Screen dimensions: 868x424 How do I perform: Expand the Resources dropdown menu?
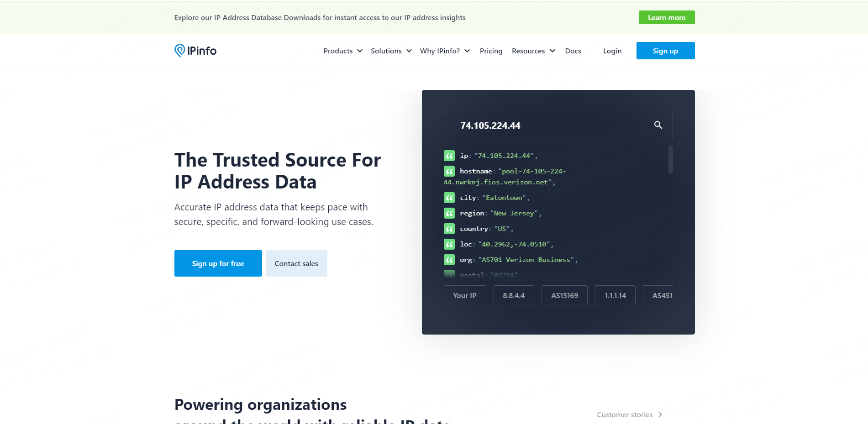pos(533,51)
